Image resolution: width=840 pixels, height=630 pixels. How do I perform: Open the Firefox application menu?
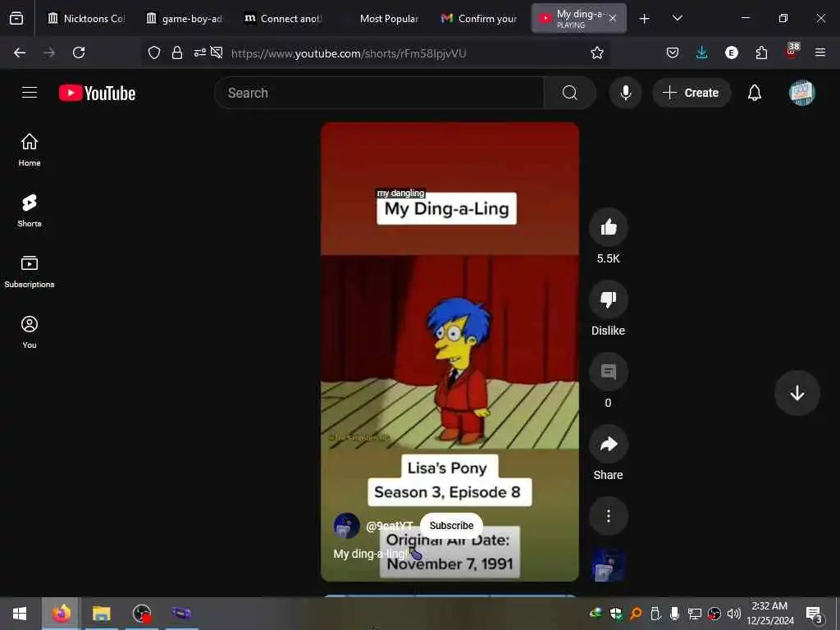[x=819, y=52]
